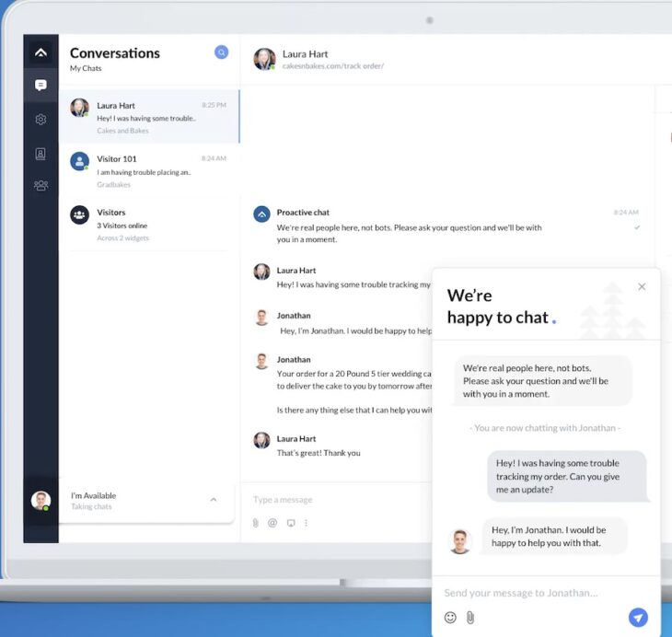Click Jonathan's avatar in the chat widget
672x637 pixels.
click(x=460, y=541)
